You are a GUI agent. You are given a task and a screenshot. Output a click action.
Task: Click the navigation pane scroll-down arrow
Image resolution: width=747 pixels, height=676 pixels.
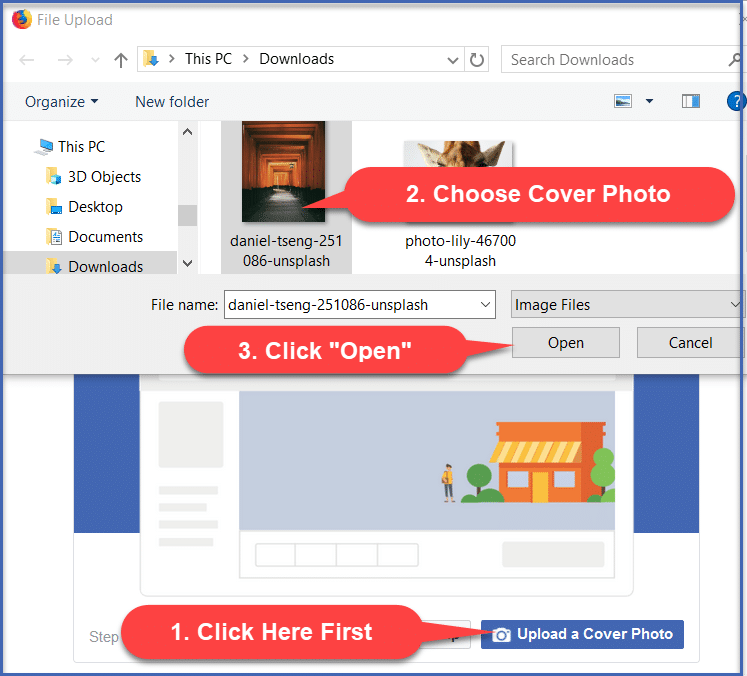click(188, 263)
